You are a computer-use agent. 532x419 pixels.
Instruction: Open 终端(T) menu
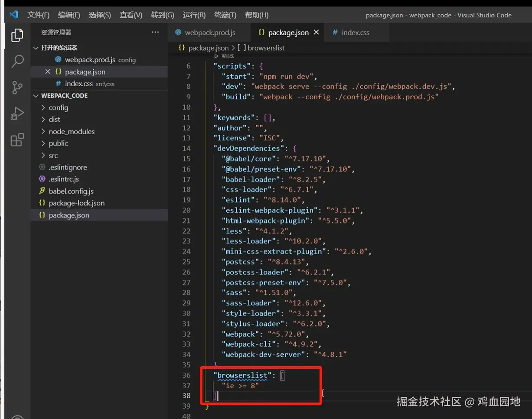225,15
